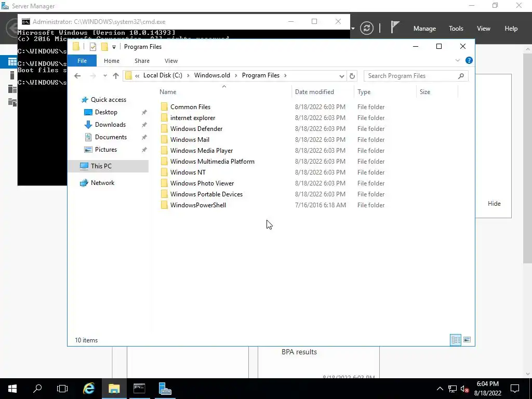The width and height of the screenshot is (532, 399).
Task: Select Downloads in Quick access
Action: (110, 125)
